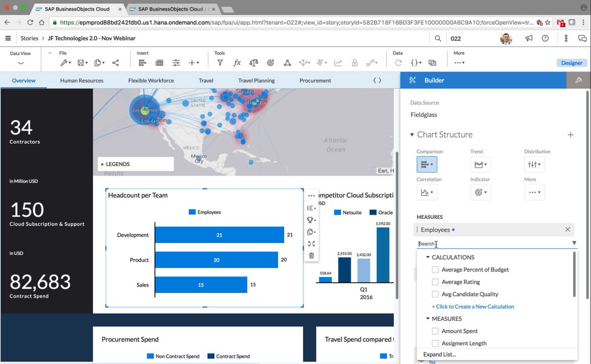The image size is (591, 364).
Task: Open the Insert plus more menu
Action: (194, 63)
